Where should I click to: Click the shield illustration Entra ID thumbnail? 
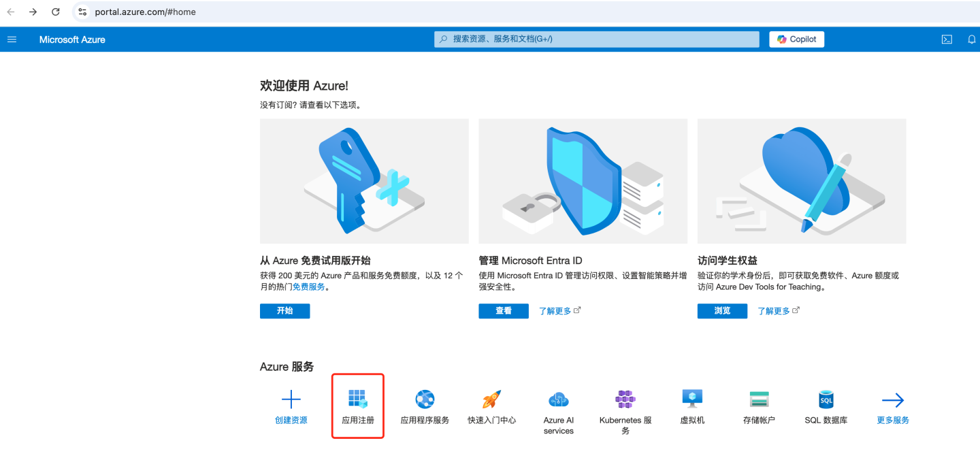(x=583, y=182)
